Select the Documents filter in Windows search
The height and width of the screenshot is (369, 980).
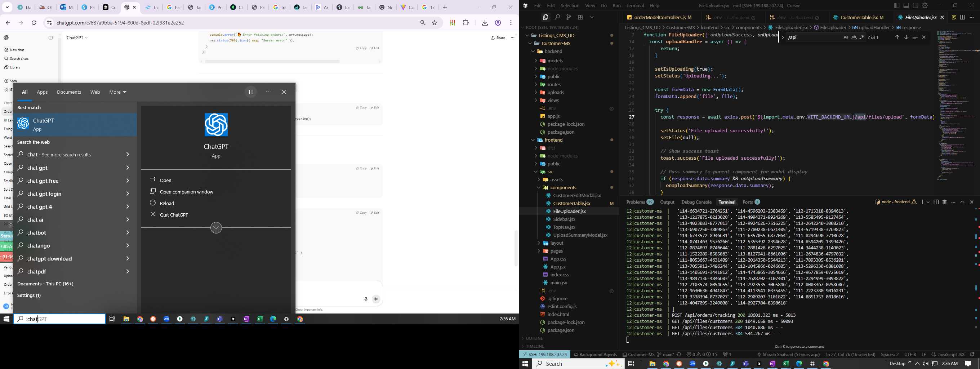69,92
